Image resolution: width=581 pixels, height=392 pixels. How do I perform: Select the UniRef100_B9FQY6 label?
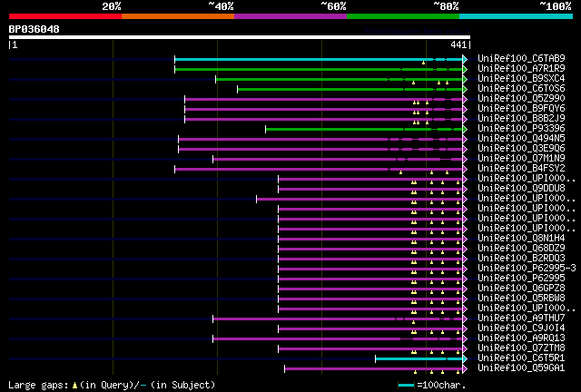click(x=521, y=108)
